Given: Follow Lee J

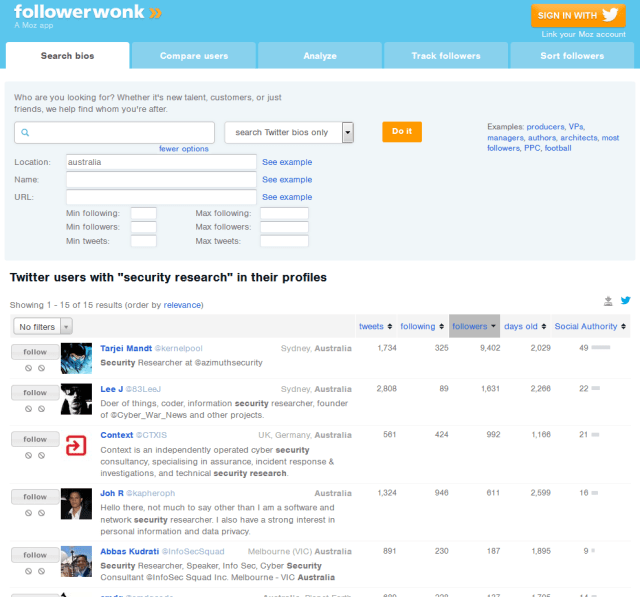Looking at the screenshot, I should pos(35,393).
